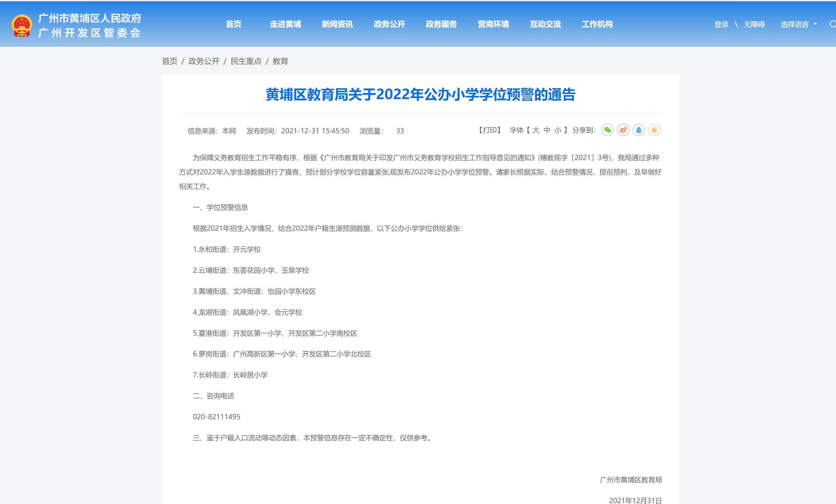Screen dimensions: 836x504
Task: Click the line 2.云埔街道：东荟花园小学、玉泉学校
Action: pos(251,270)
